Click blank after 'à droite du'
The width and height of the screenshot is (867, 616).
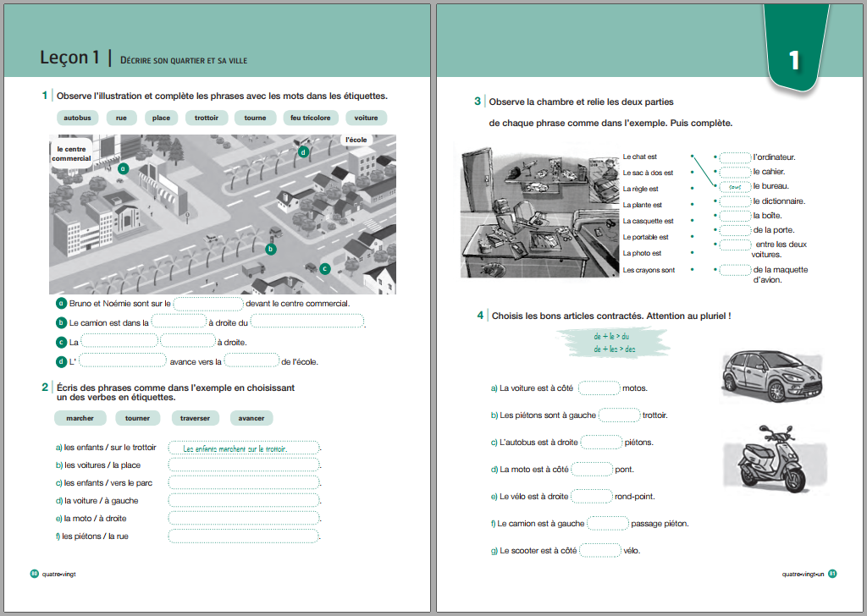click(307, 322)
